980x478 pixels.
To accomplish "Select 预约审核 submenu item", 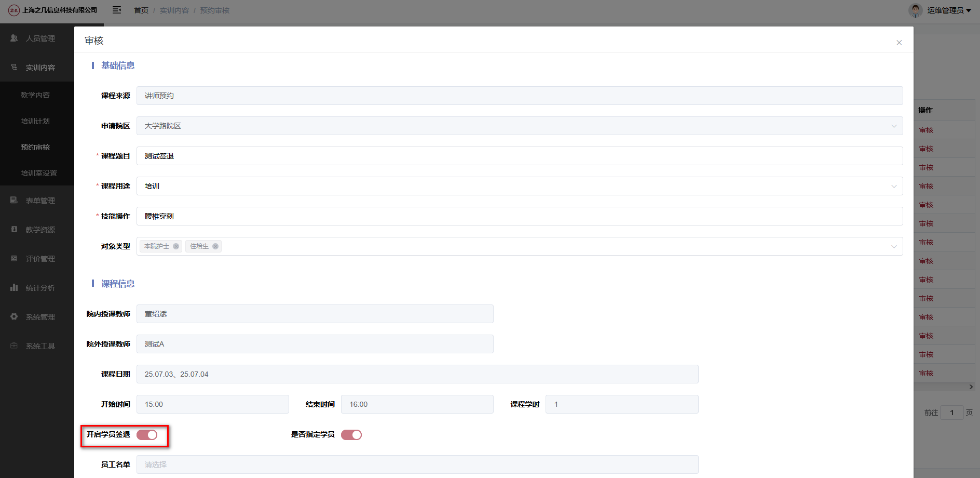I will point(35,147).
